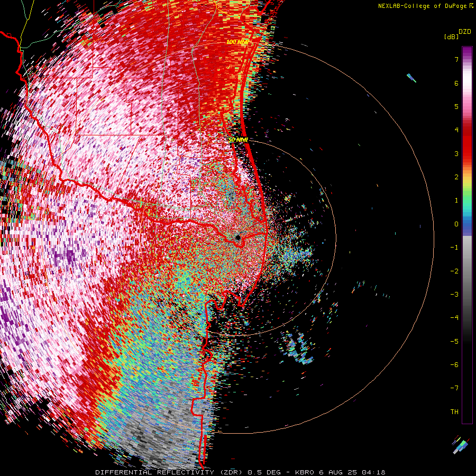Select the 1 tick label on scale

pyautogui.click(x=456, y=200)
